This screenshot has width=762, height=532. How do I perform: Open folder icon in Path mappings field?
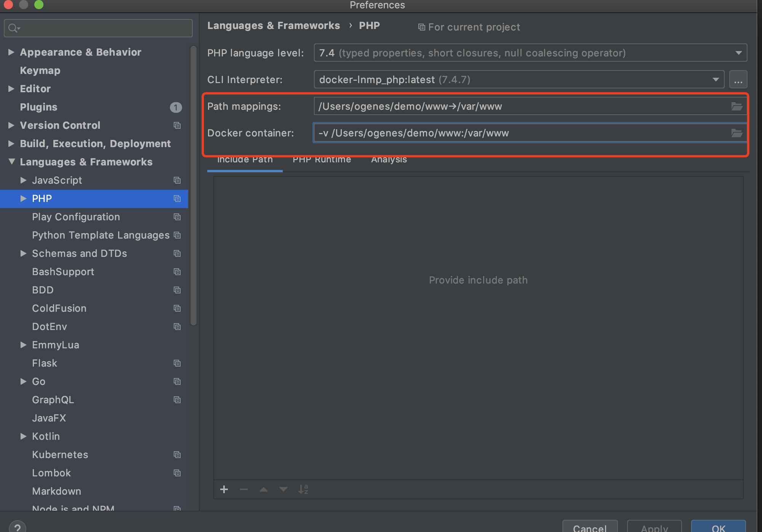(737, 106)
